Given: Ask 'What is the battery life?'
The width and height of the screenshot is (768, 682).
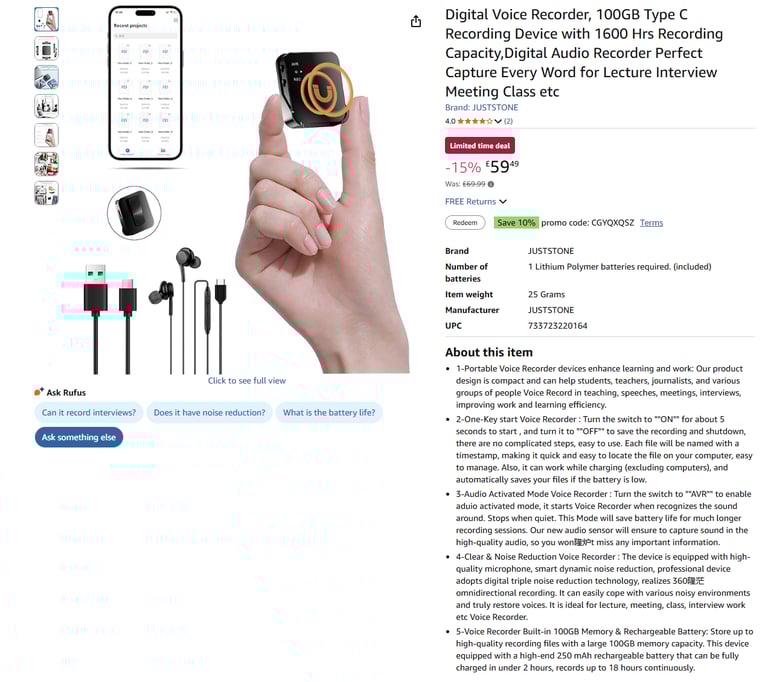Looking at the screenshot, I should tap(329, 413).
